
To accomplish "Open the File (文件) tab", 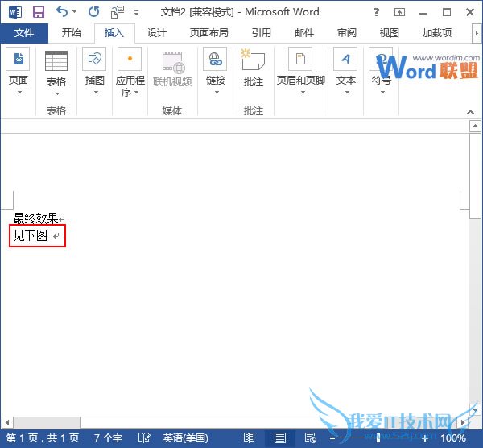I will 24,33.
